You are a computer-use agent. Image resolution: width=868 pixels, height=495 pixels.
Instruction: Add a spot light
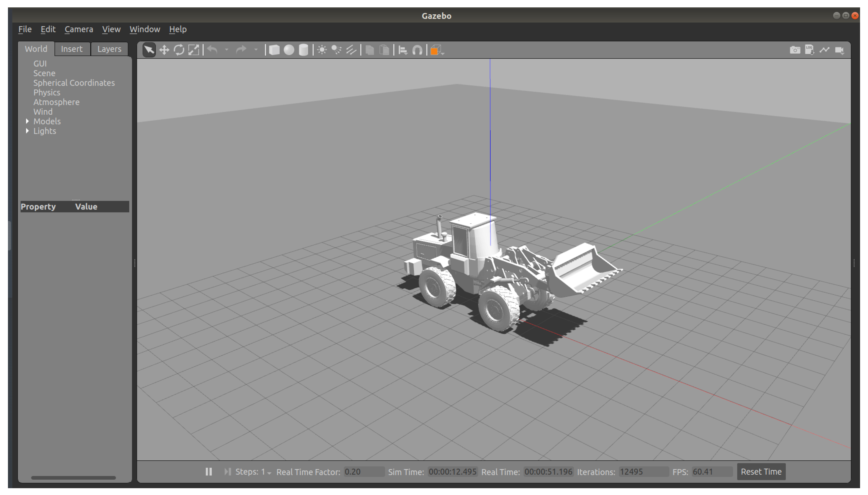[x=336, y=50]
